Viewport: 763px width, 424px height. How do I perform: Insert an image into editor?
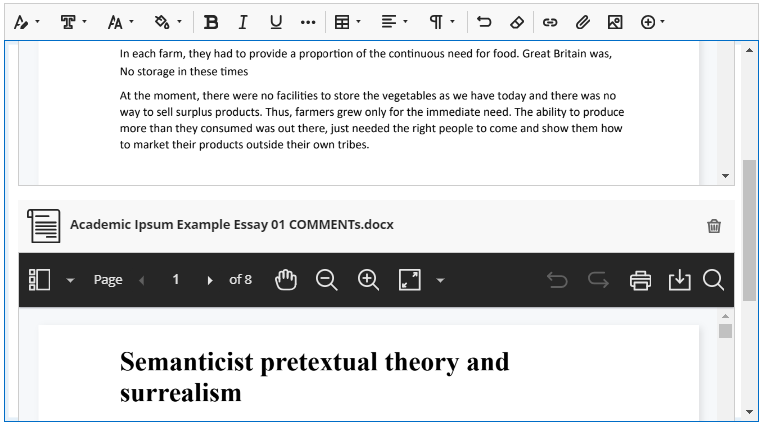(x=615, y=21)
